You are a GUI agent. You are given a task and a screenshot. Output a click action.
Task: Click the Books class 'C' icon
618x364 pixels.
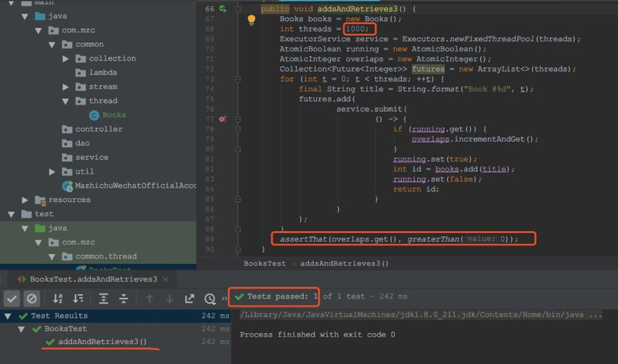94,115
